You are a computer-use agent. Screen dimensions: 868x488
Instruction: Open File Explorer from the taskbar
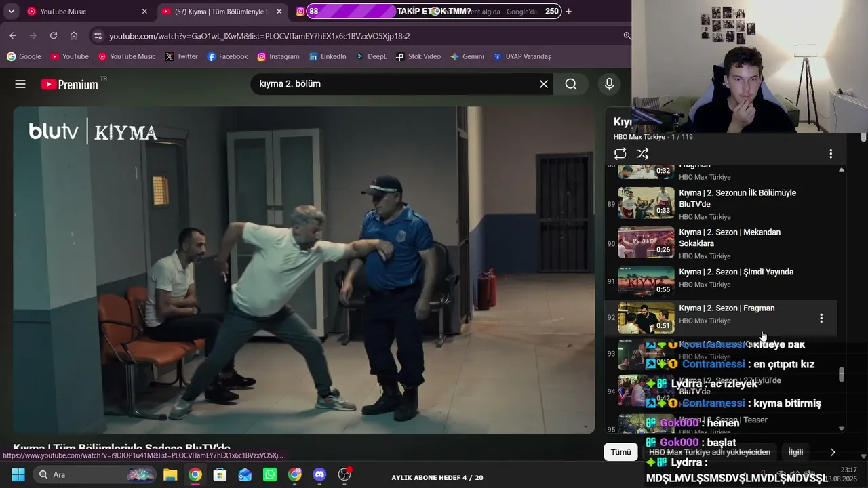[170, 474]
